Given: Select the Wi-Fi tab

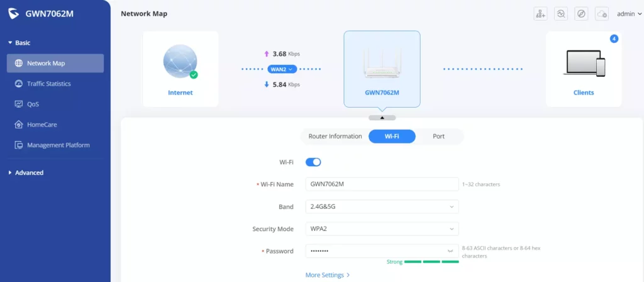Looking at the screenshot, I should 392,136.
